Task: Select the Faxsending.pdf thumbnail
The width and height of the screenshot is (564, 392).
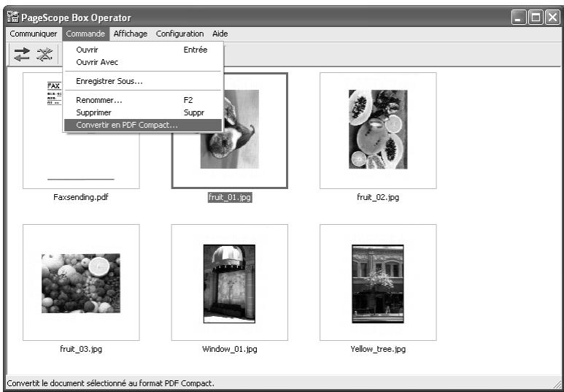Action: 81,131
